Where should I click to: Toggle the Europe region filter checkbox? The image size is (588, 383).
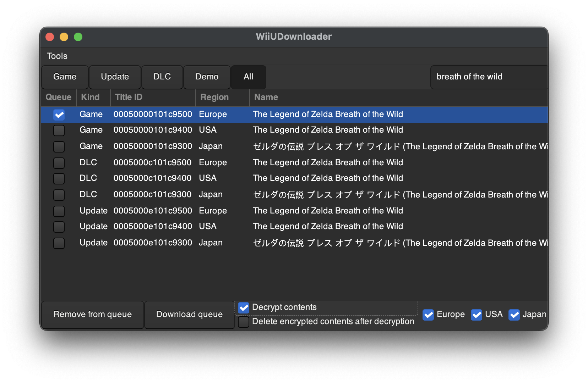click(428, 315)
